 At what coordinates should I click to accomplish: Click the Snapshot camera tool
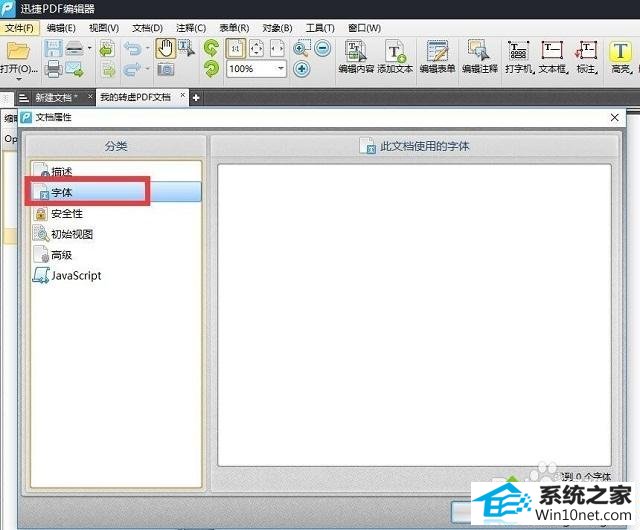165,69
